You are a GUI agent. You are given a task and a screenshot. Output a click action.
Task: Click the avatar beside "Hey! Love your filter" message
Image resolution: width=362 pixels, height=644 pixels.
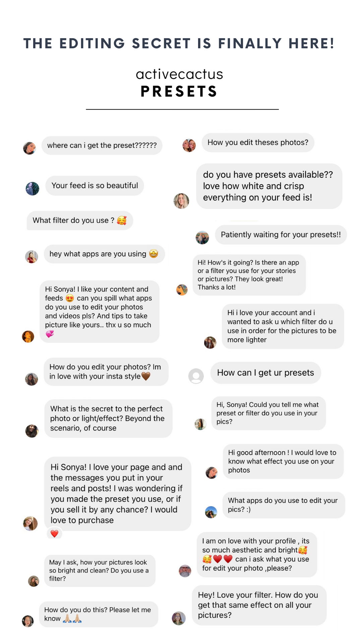(x=179, y=618)
